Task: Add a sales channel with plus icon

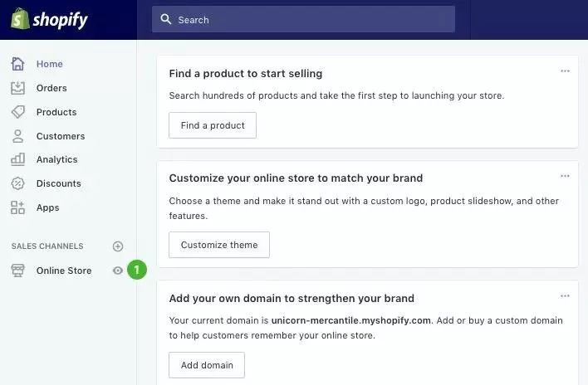Action: point(118,246)
